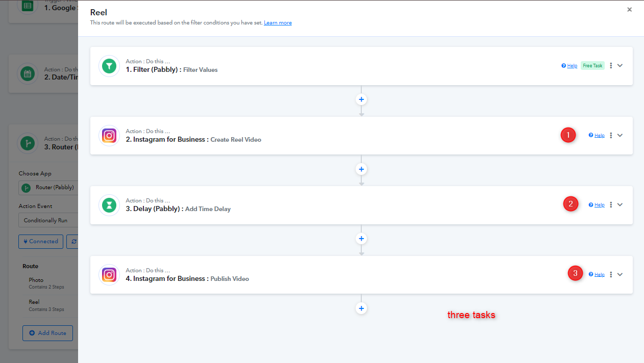Click the Delay (Pabbly) hourglass icon

point(109,205)
